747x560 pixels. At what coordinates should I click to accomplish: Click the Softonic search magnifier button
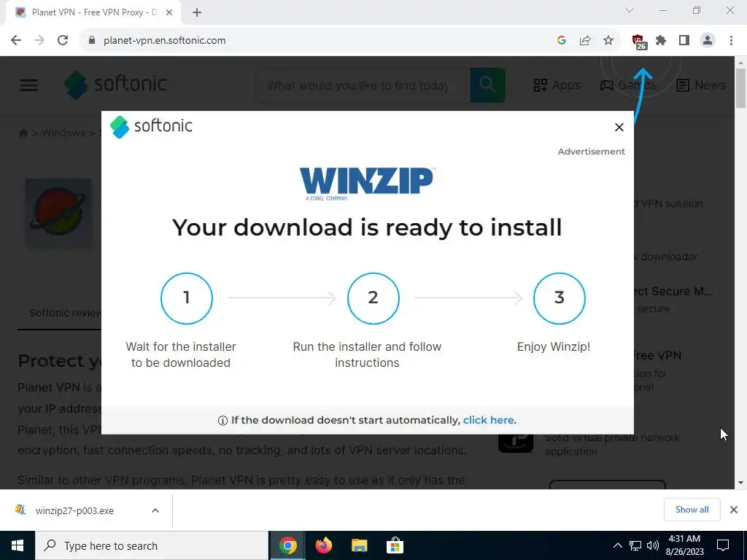coord(487,85)
